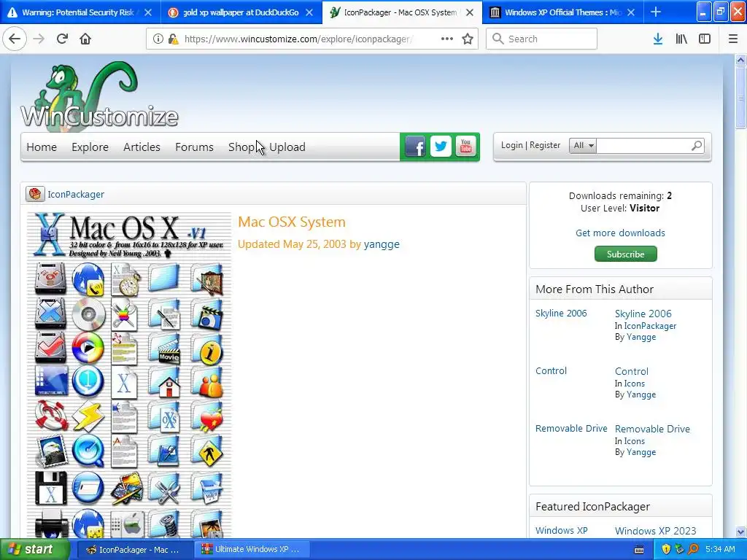
Task: Go back with the browser back arrow
Action: [x=15, y=39]
